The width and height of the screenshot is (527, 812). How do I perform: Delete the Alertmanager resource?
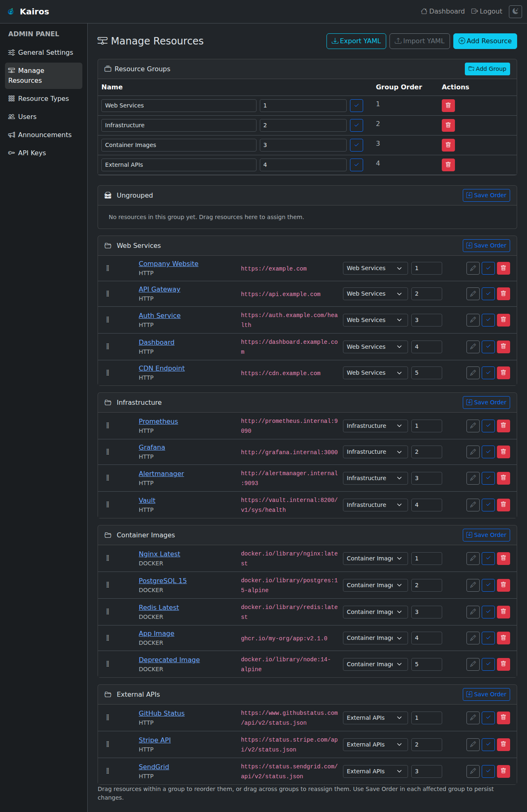[503, 478]
